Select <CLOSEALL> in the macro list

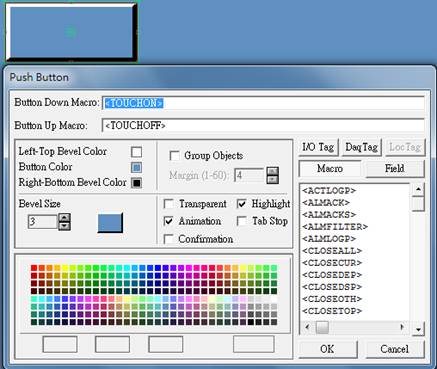click(x=332, y=251)
